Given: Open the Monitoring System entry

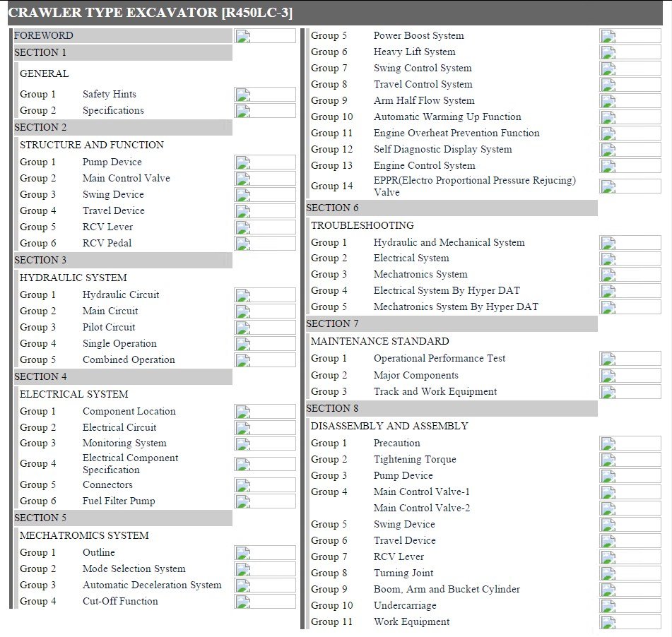Looking at the screenshot, I should pos(124,443).
